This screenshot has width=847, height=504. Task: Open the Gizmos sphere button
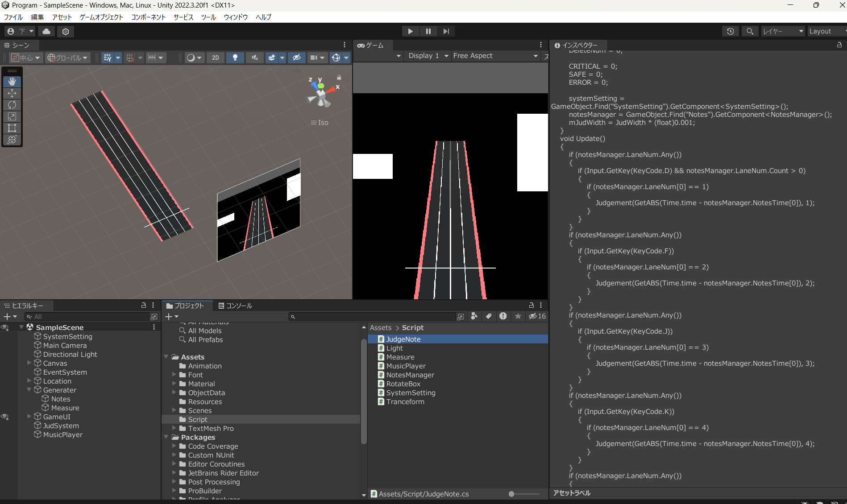pos(336,58)
